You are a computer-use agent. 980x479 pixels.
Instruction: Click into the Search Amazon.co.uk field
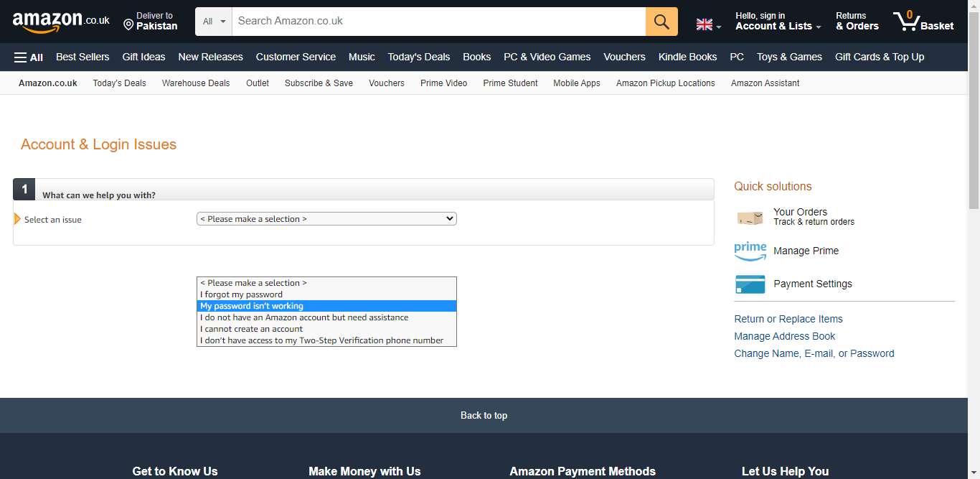coord(439,22)
